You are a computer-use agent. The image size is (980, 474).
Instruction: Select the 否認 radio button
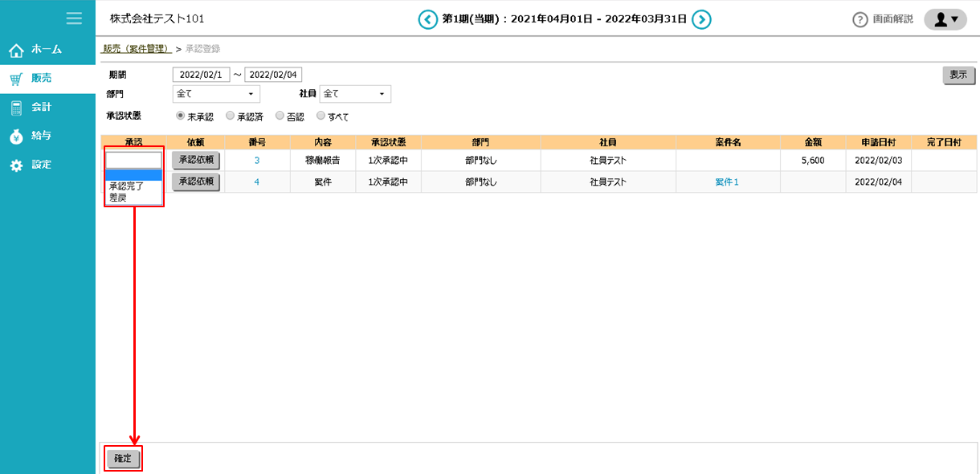280,116
